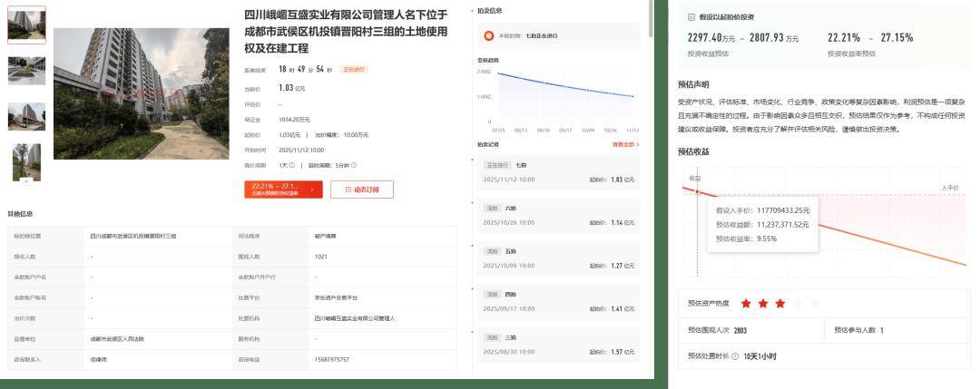Select the first building photo thumbnail

coord(26,25)
